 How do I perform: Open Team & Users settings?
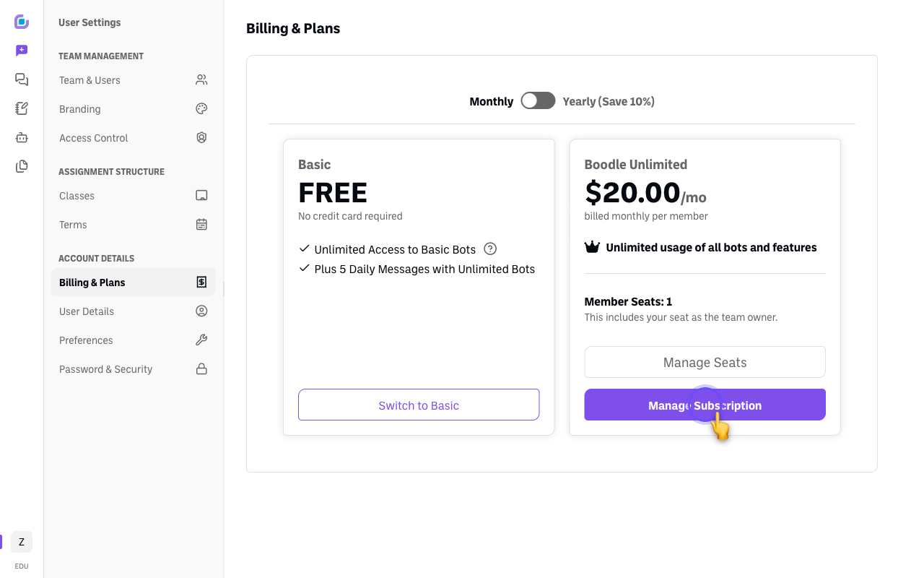point(134,80)
